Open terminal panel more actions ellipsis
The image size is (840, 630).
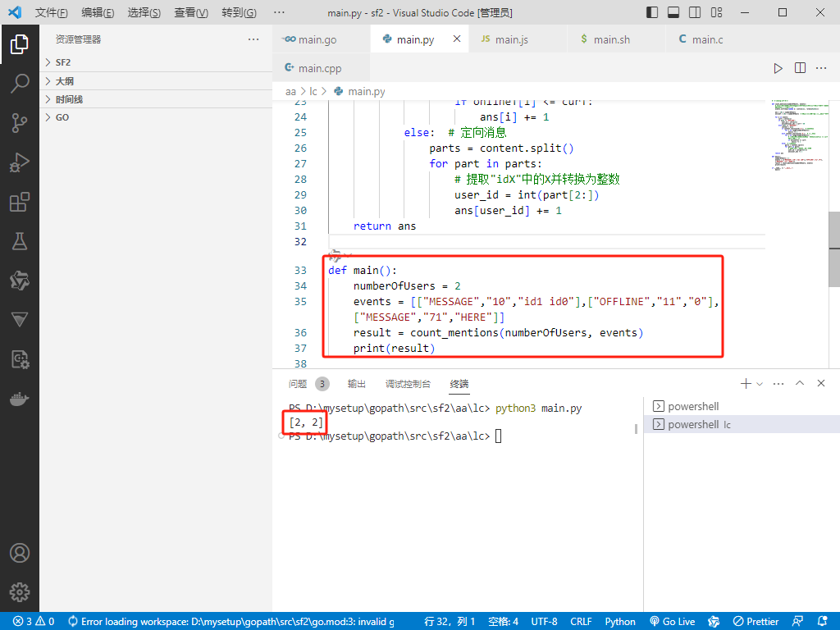coord(778,384)
